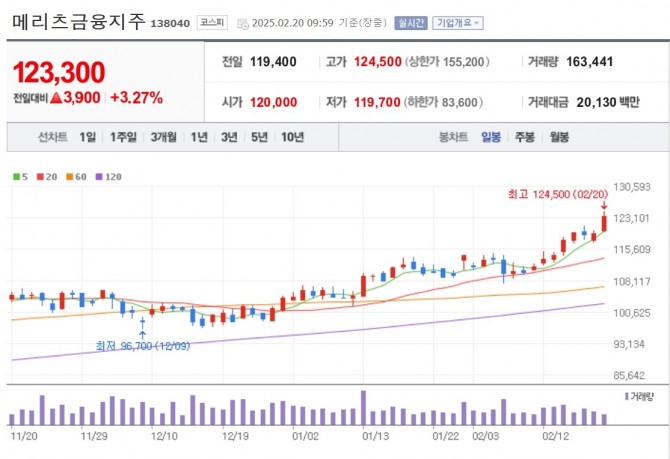This screenshot has width=670, height=459.
Task: Select the 일봉 candle chart
Action: click(x=491, y=137)
